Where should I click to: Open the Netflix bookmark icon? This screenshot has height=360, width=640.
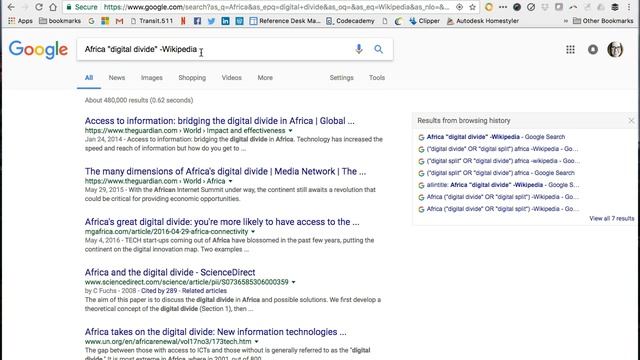[x=183, y=20]
